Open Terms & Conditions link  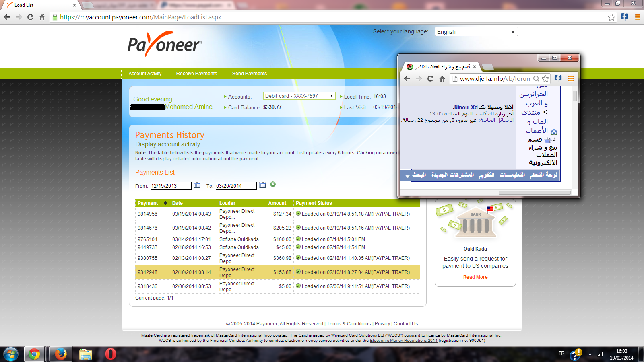click(349, 324)
